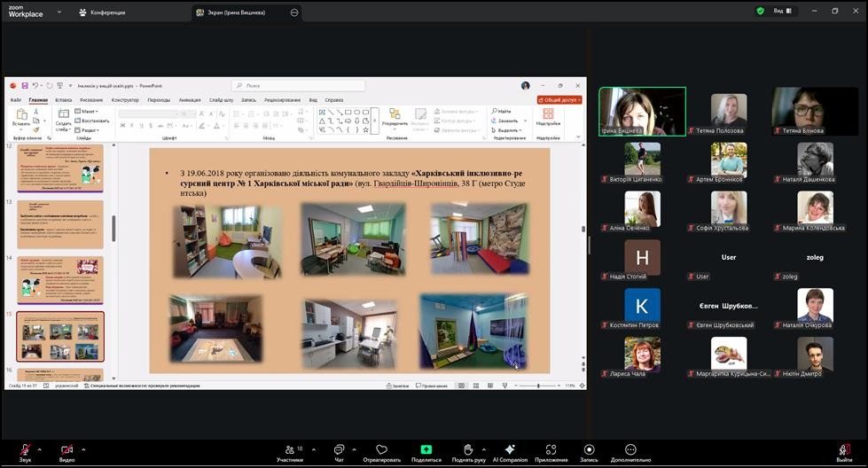Open the Дополнительно more options
This screenshot has width=868, height=468.
630,450
